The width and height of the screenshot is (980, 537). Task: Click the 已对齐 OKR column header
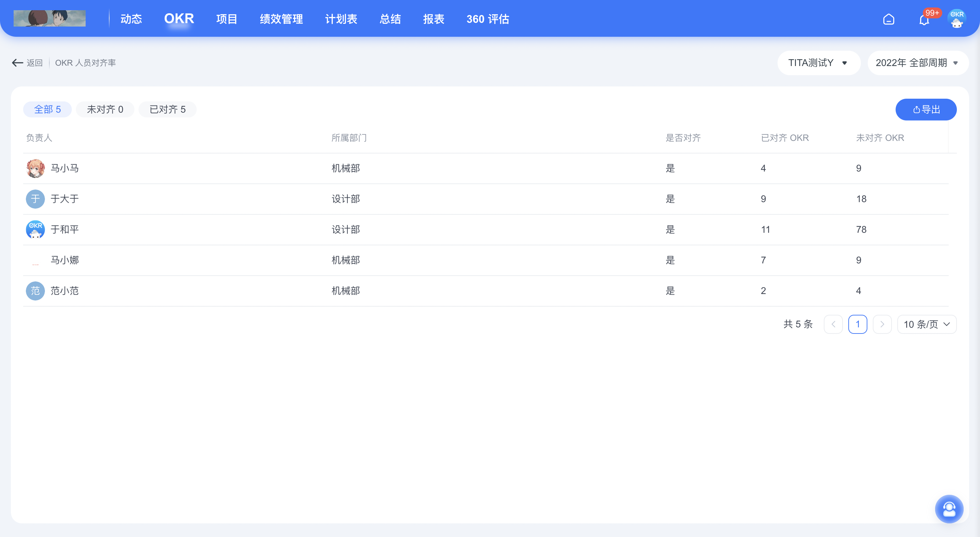click(x=785, y=138)
